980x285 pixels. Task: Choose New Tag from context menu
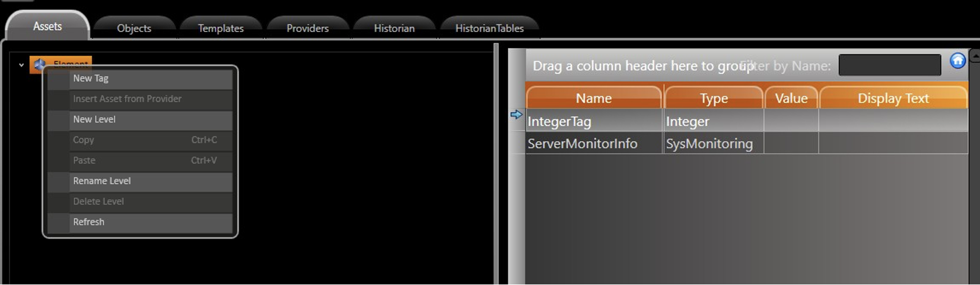coord(91,78)
